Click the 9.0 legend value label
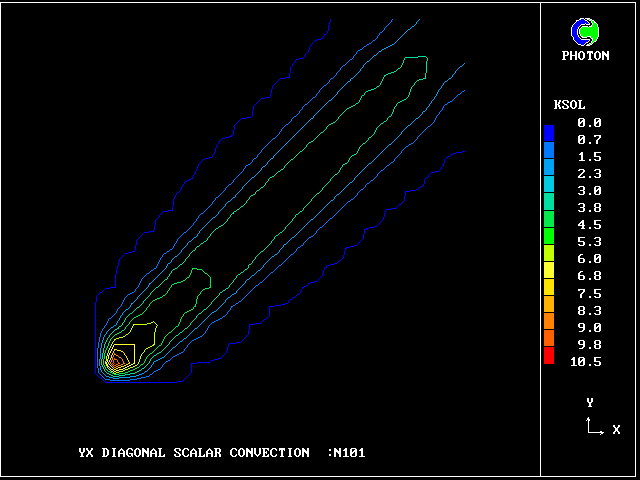Image resolution: width=640 pixels, height=480 pixels. coord(589,327)
